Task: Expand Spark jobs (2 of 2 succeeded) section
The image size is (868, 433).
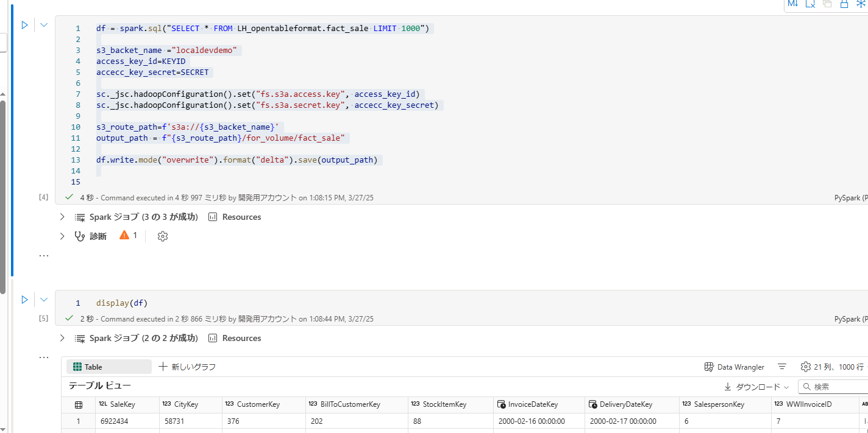Action: [62, 338]
